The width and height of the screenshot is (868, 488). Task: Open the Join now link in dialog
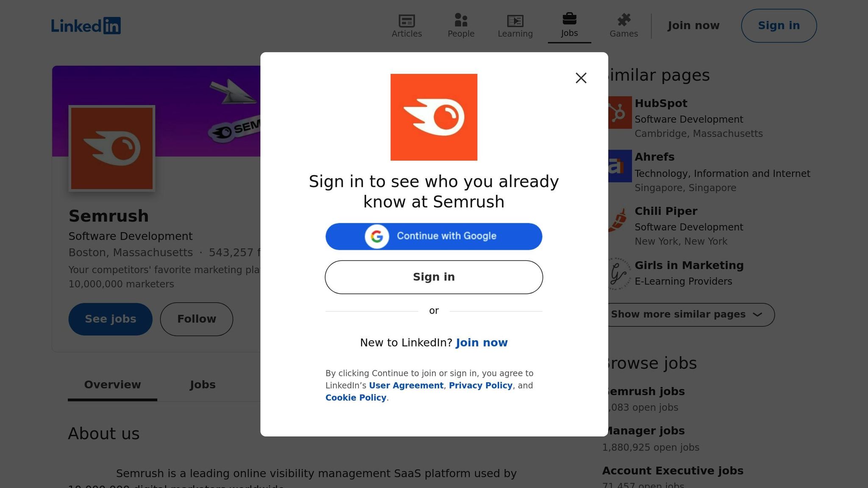tap(481, 343)
